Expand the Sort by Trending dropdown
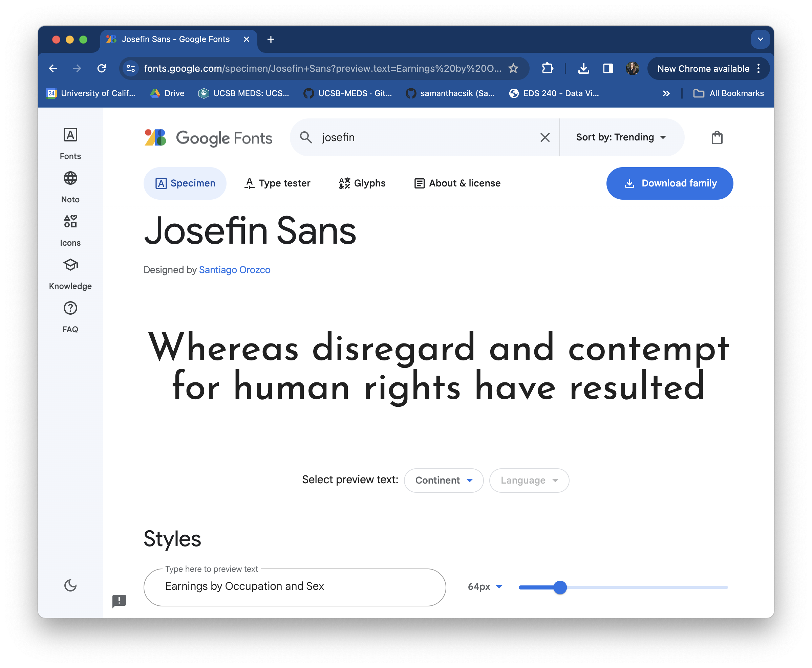 [x=621, y=137]
